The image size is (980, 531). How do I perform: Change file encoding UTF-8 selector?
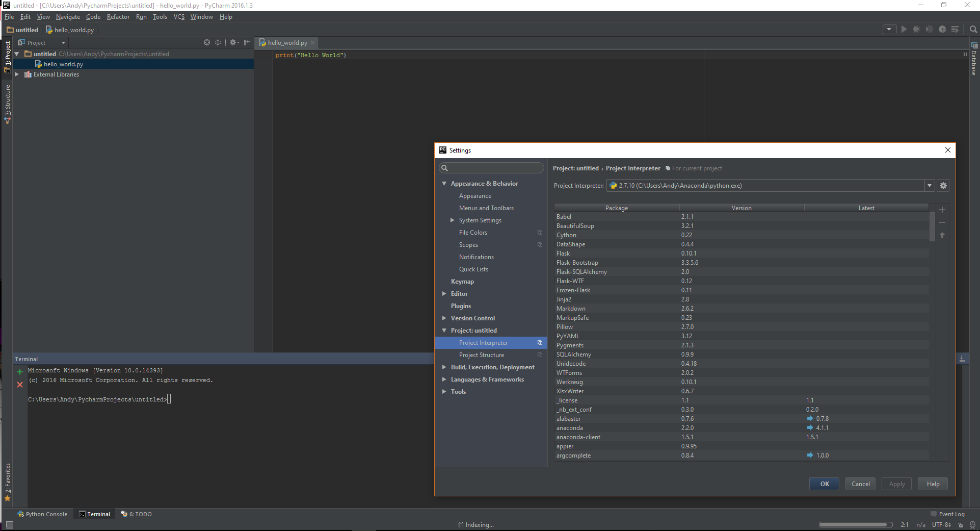point(941,525)
